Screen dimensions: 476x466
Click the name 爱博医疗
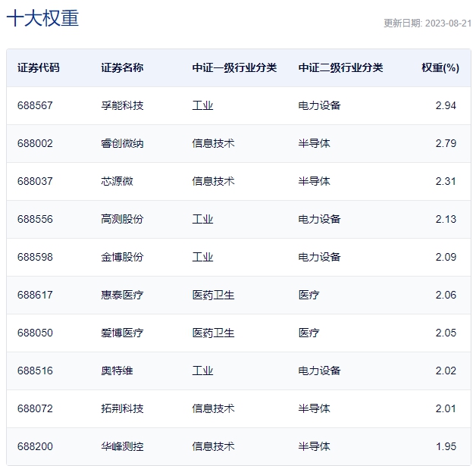122,333
